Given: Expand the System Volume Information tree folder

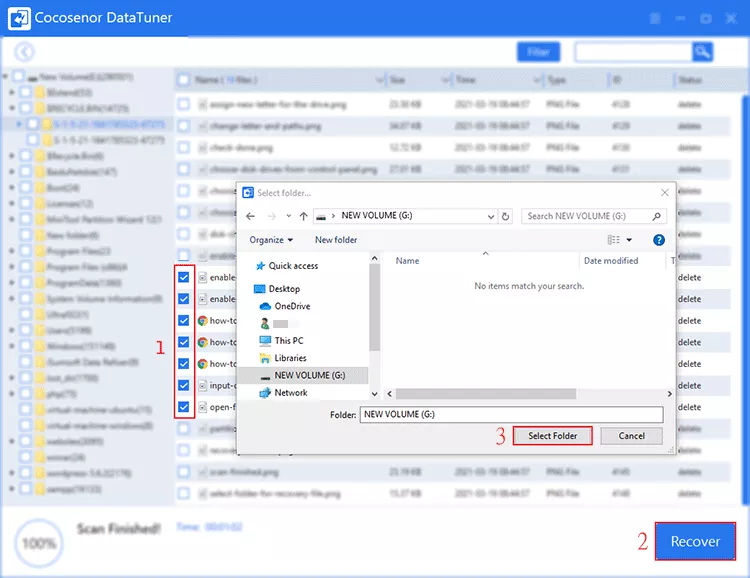Looking at the screenshot, I should (x=12, y=299).
